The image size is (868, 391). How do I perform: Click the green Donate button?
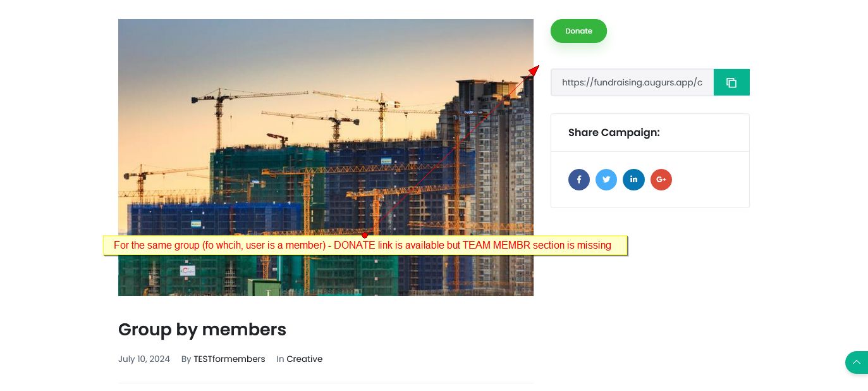(578, 31)
